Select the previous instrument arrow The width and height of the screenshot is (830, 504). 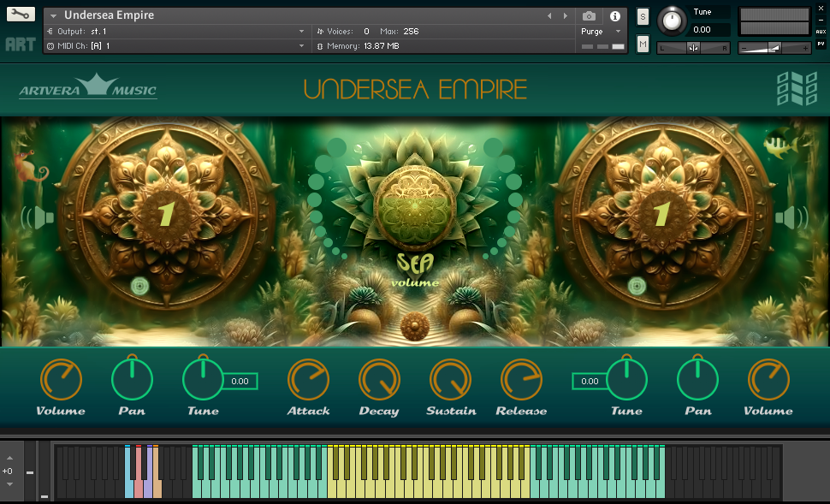click(549, 16)
